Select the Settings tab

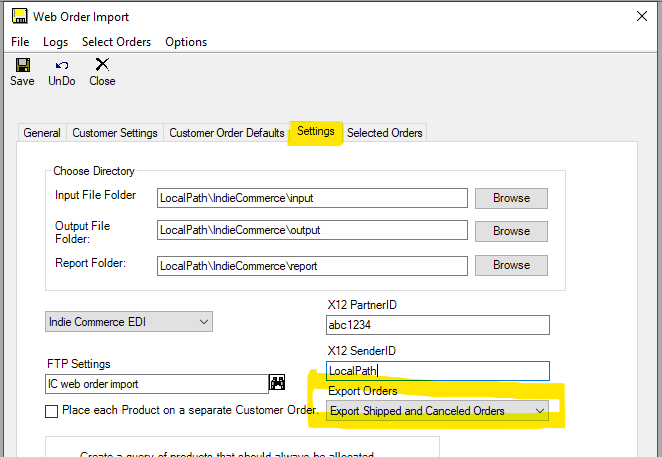click(316, 131)
